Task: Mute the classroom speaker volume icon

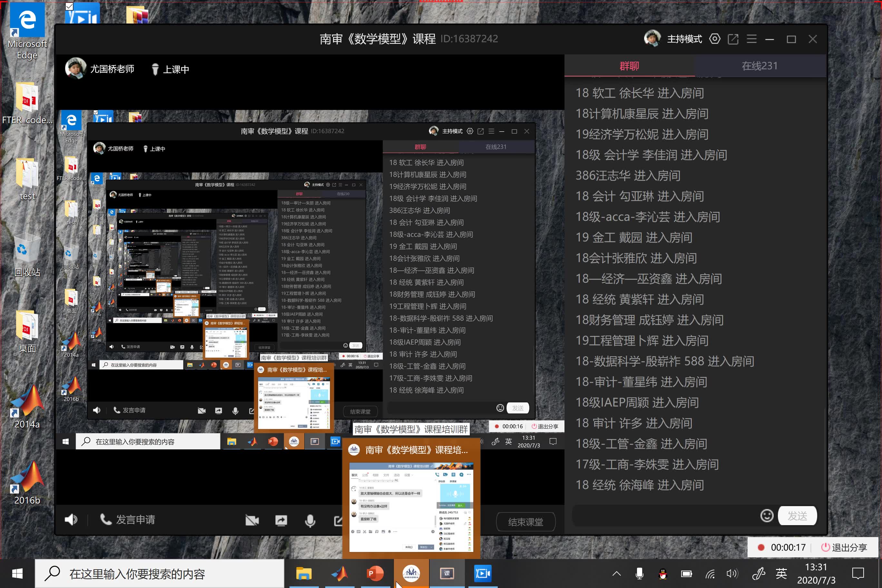Action: pos(71,519)
